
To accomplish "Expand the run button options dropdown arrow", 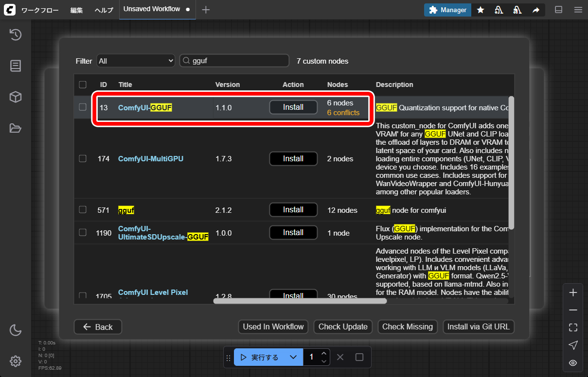I will (293, 357).
